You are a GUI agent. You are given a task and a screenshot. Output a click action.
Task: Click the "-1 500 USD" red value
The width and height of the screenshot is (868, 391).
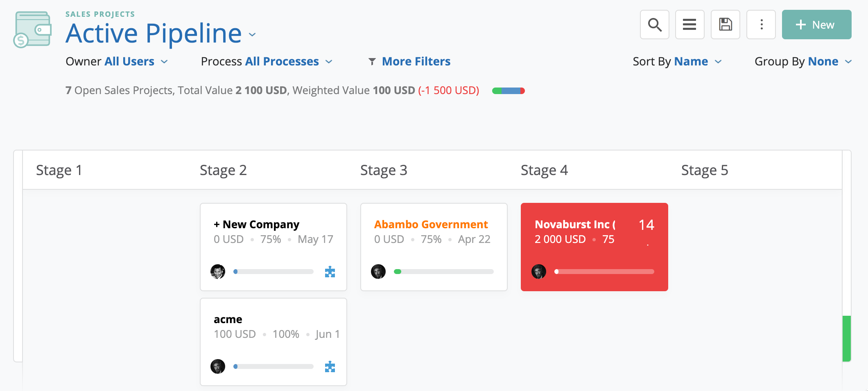pyautogui.click(x=449, y=90)
